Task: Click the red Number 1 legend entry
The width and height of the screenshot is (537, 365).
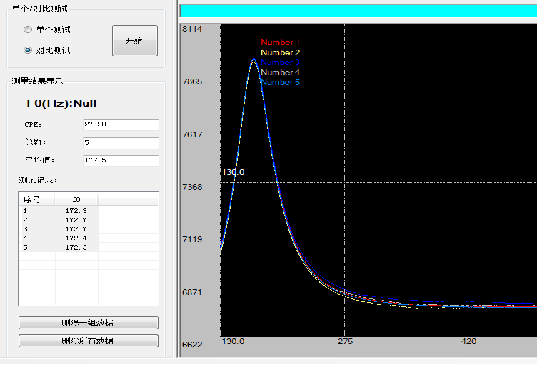Action: tap(280, 42)
